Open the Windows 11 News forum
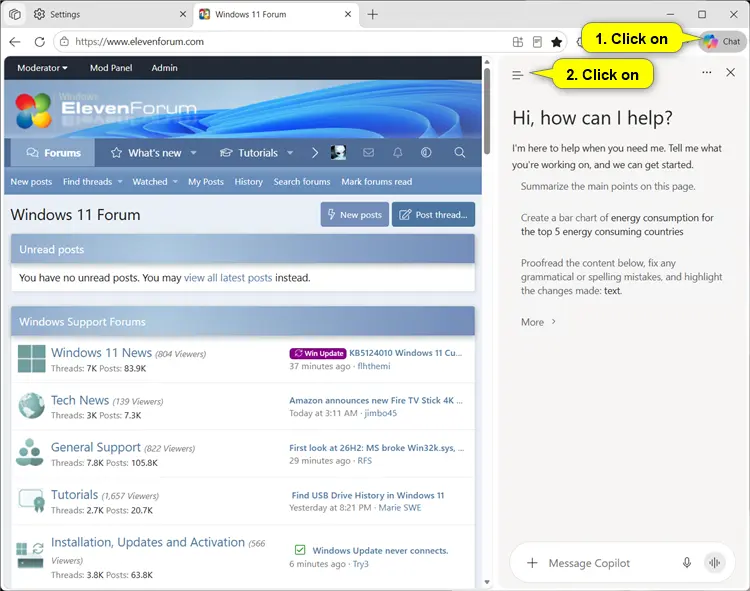 point(101,353)
